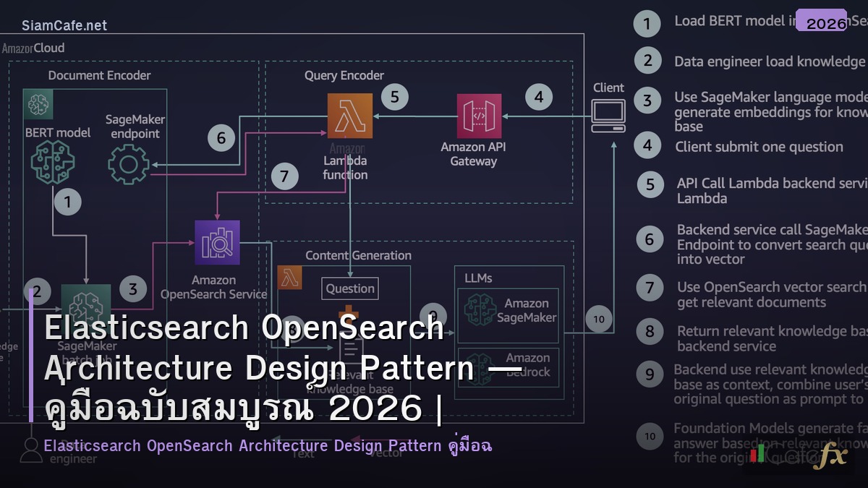Viewport: 868px width, 488px height.
Task: Click step 10 circle in the workflow list
Action: click(x=649, y=436)
